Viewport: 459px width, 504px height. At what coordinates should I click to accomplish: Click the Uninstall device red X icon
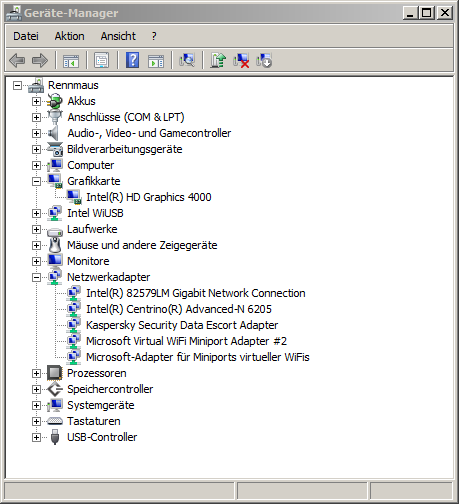click(x=241, y=61)
